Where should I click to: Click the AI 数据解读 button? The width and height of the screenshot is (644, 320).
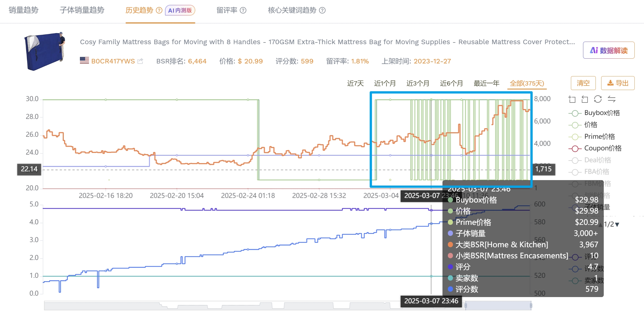[609, 50]
